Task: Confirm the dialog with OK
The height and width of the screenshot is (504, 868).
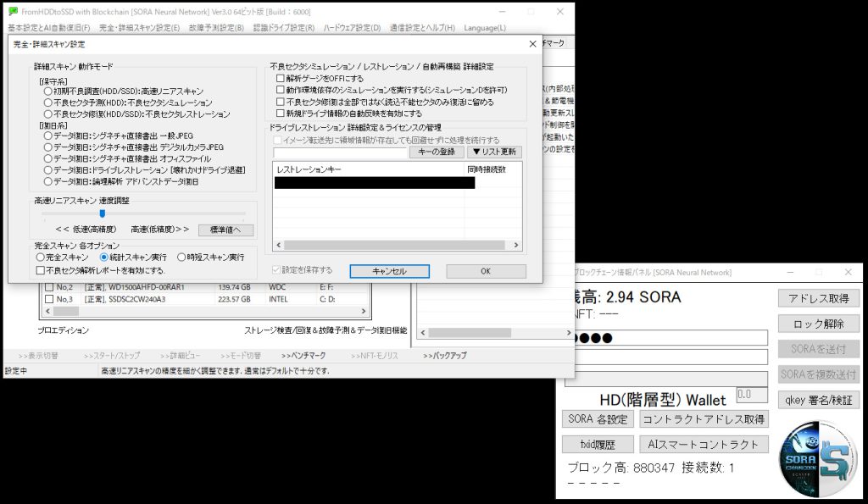Action: (486, 271)
